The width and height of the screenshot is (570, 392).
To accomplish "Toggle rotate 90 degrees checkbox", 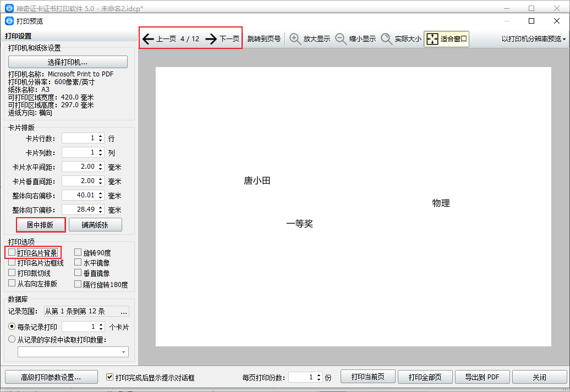I will (78, 252).
